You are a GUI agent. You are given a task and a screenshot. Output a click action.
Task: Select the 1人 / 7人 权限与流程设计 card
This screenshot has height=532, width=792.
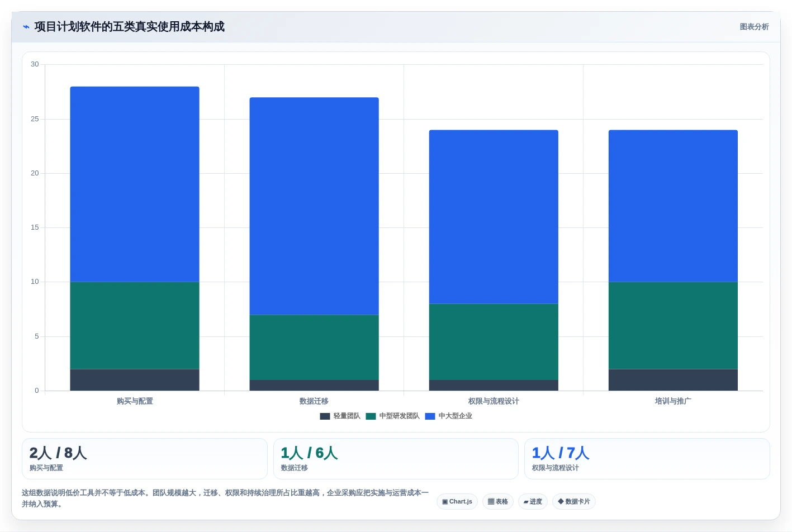point(647,459)
